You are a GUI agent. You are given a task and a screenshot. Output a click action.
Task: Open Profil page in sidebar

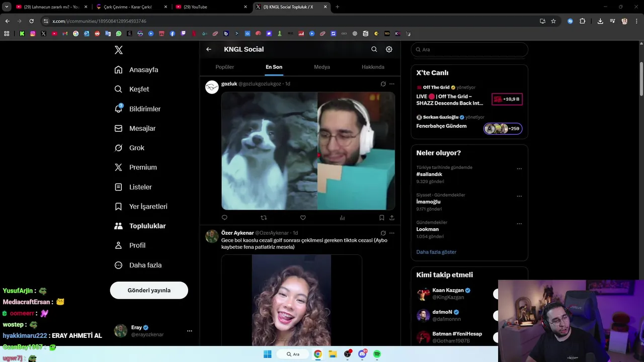point(130,245)
